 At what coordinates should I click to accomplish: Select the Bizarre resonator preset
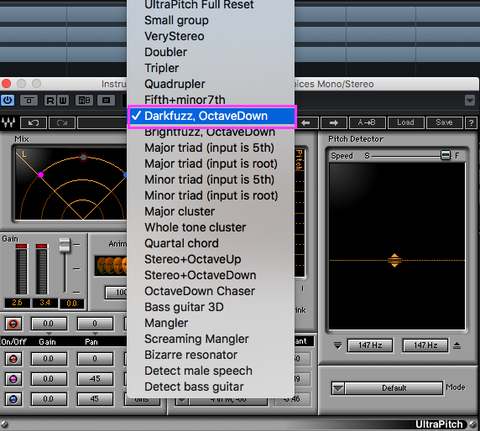pos(211,355)
